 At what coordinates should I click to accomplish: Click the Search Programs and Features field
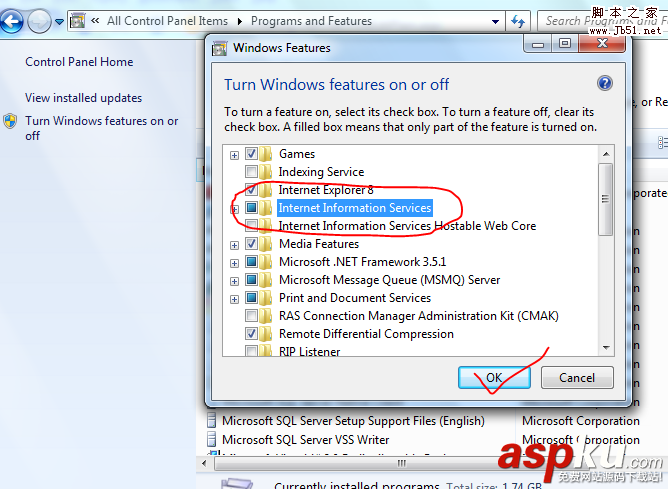[x=603, y=21]
